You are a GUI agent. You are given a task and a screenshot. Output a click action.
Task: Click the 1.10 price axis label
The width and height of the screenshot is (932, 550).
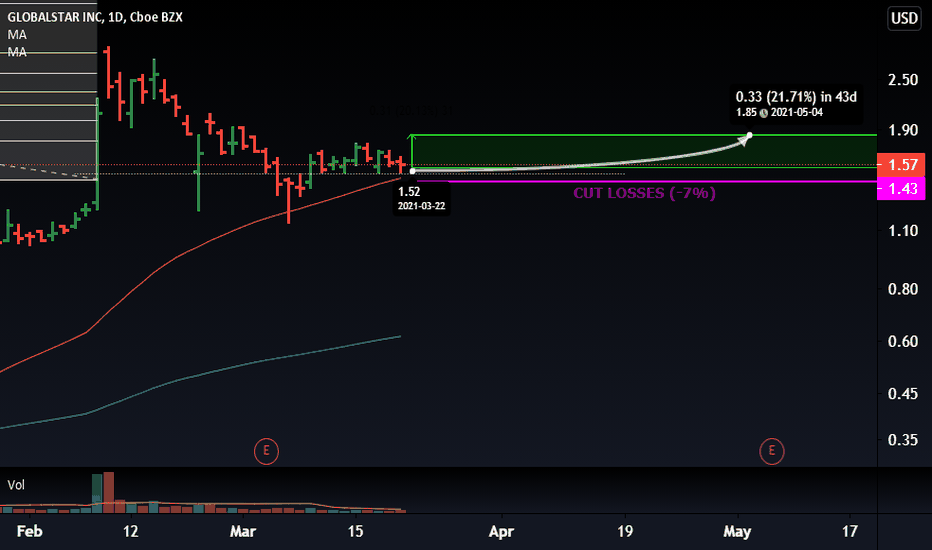(903, 231)
